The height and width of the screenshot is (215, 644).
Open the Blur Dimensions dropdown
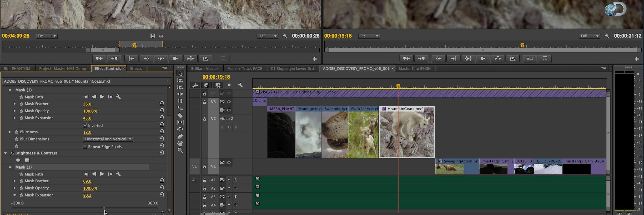tap(108, 139)
